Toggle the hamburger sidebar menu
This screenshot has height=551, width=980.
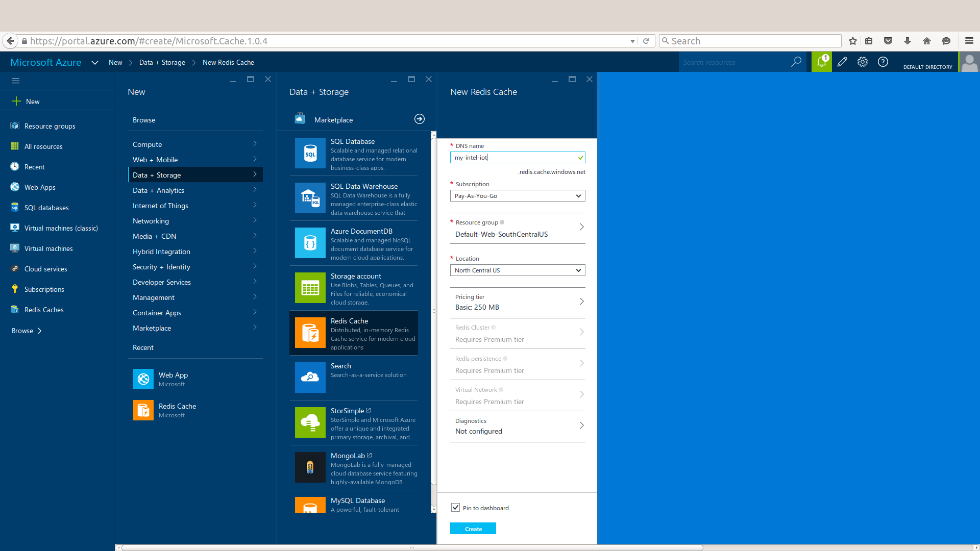(15, 81)
